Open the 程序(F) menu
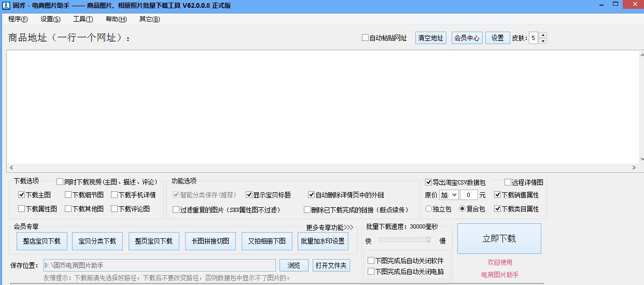 coord(18,19)
